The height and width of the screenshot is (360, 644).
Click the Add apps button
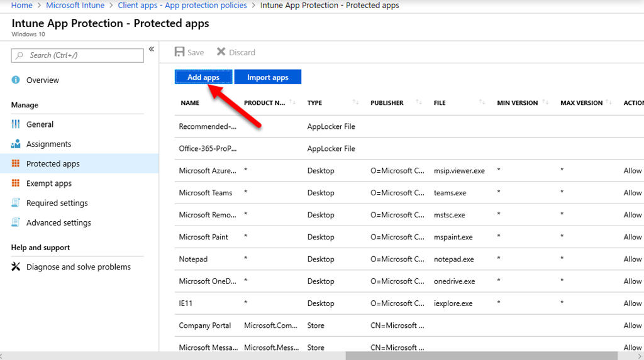(203, 77)
